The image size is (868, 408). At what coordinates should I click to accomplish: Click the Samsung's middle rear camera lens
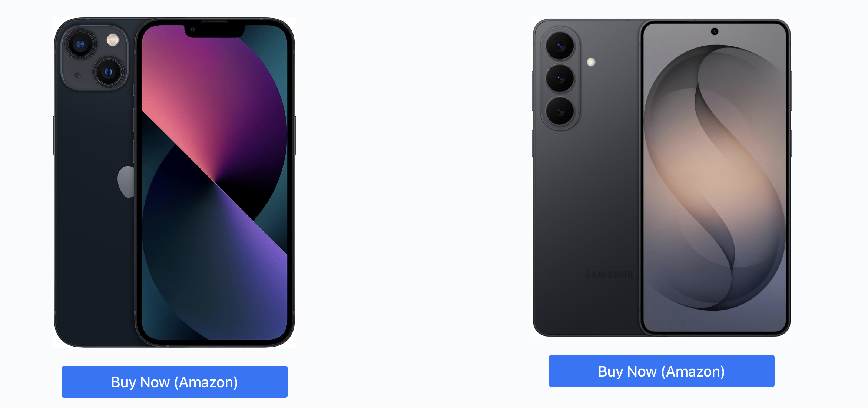pyautogui.click(x=560, y=78)
